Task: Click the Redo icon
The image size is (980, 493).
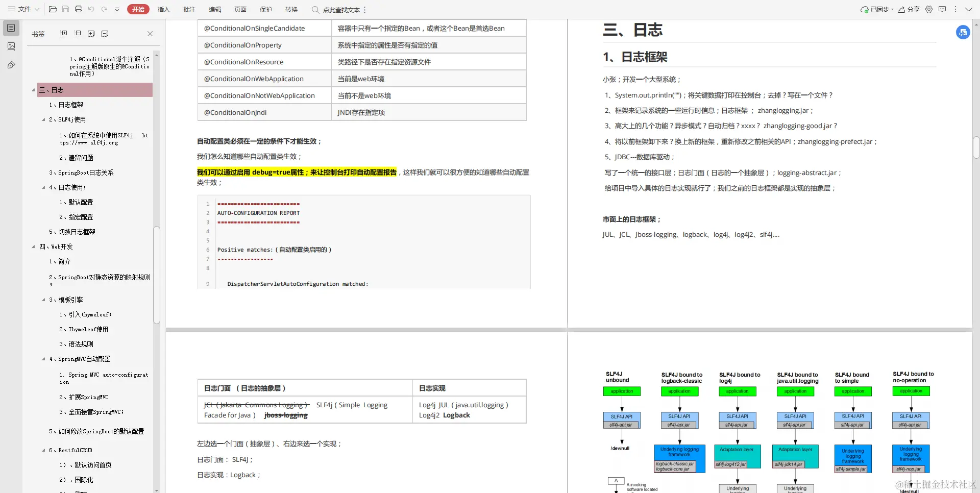Action: click(x=104, y=9)
